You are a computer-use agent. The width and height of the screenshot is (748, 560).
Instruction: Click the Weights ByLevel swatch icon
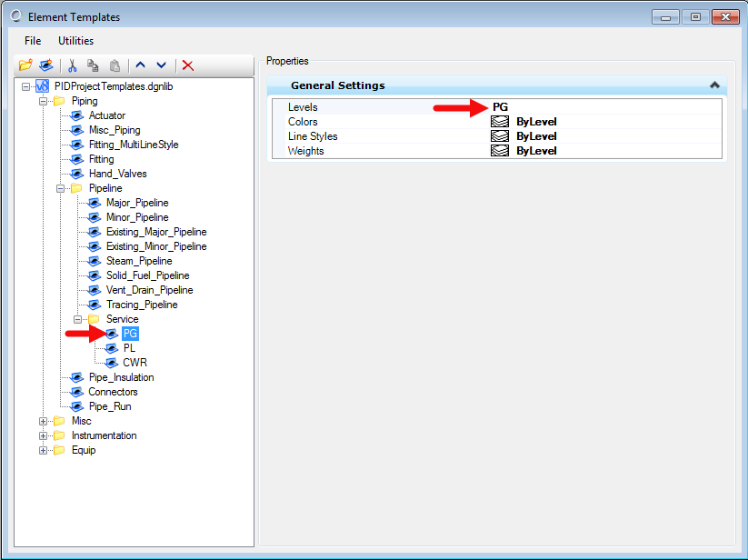click(500, 151)
